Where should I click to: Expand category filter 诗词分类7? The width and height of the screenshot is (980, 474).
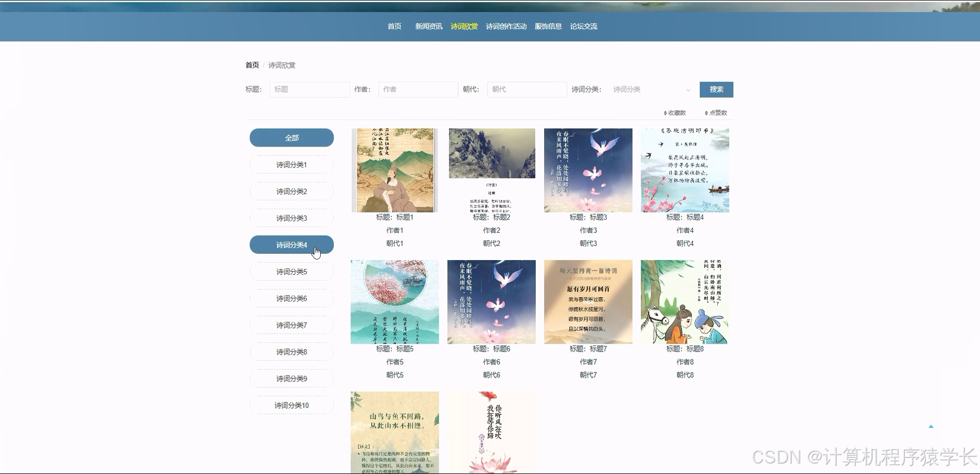pos(291,325)
